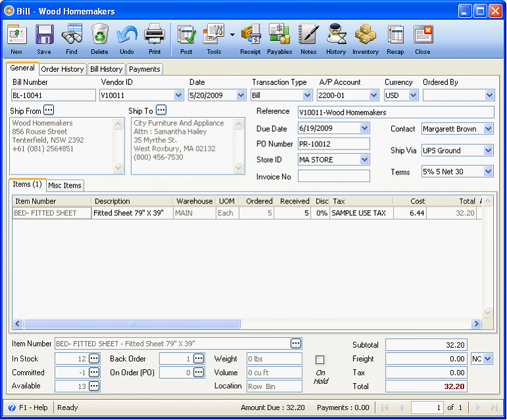507x420 pixels.
Task: Click the Bill Number input field
Action: [53, 95]
